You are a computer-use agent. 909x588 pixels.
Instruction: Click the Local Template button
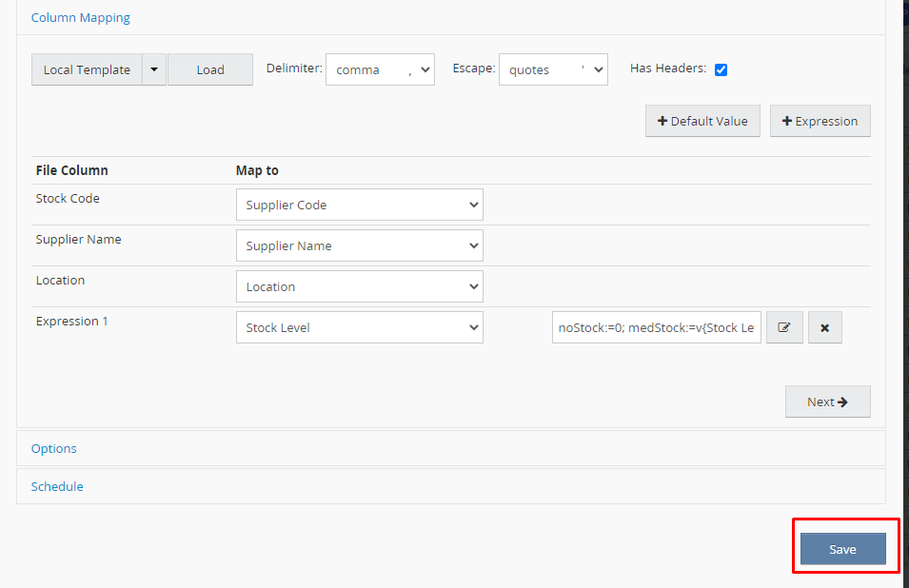(87, 69)
